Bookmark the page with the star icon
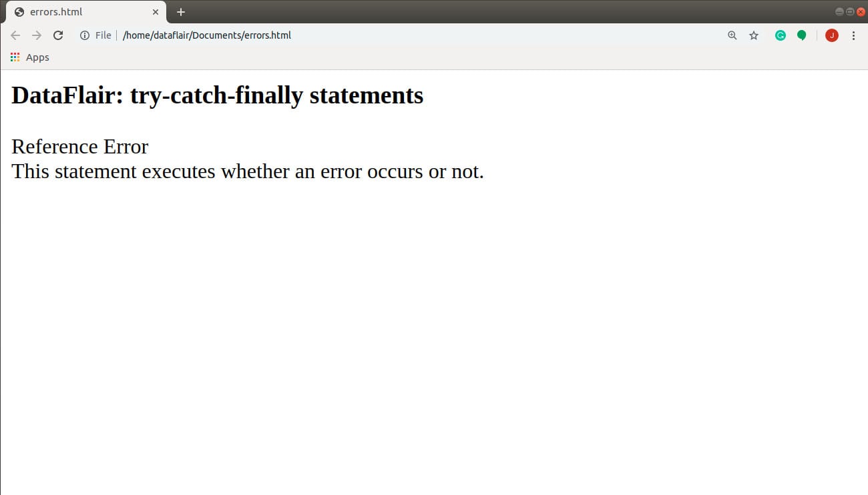The height and width of the screenshot is (495, 868). tap(754, 35)
